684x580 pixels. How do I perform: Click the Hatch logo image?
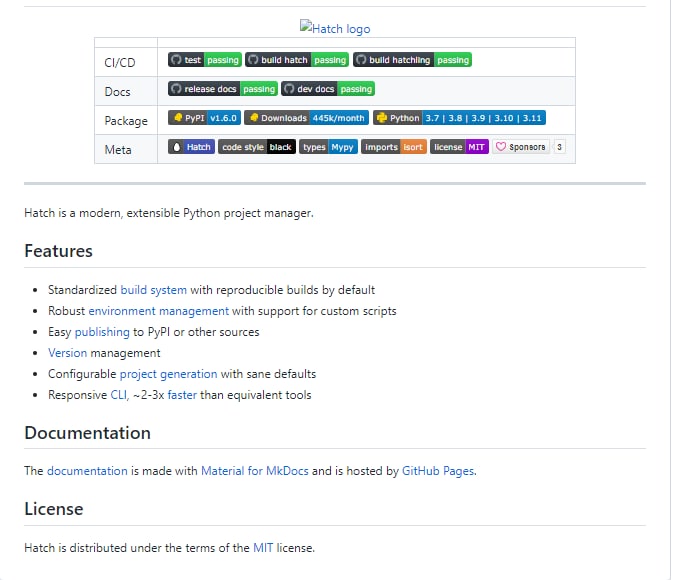coord(335,29)
